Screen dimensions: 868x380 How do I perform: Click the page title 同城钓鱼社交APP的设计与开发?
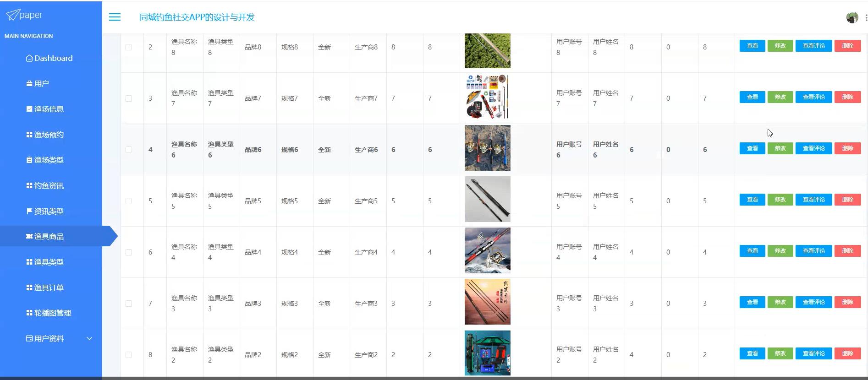tap(197, 17)
